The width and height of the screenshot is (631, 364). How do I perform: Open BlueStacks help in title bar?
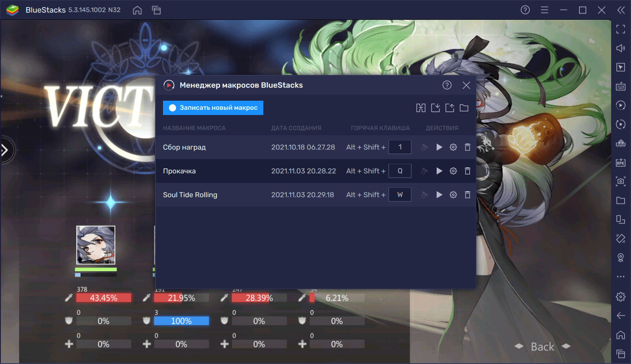click(525, 10)
